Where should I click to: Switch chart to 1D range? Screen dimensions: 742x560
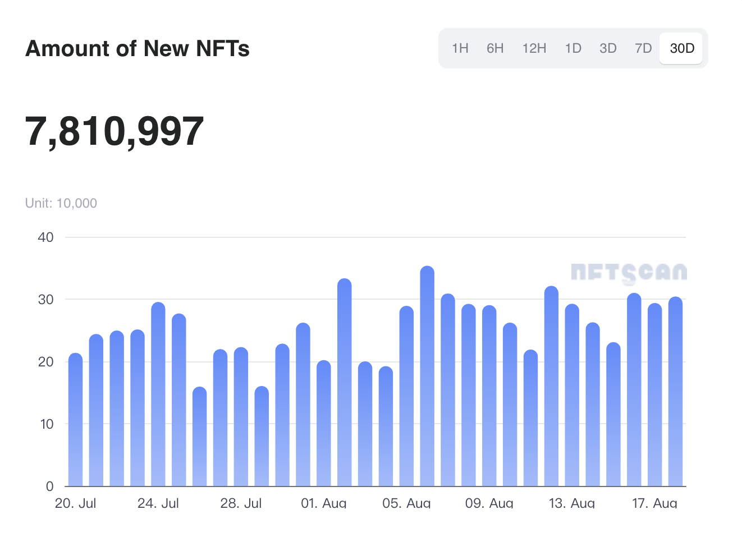572,48
